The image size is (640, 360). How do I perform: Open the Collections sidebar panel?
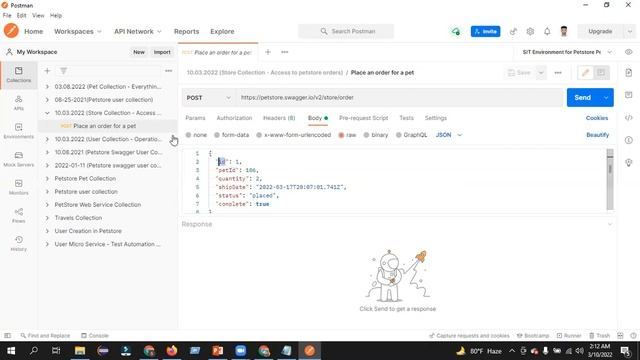[18, 75]
